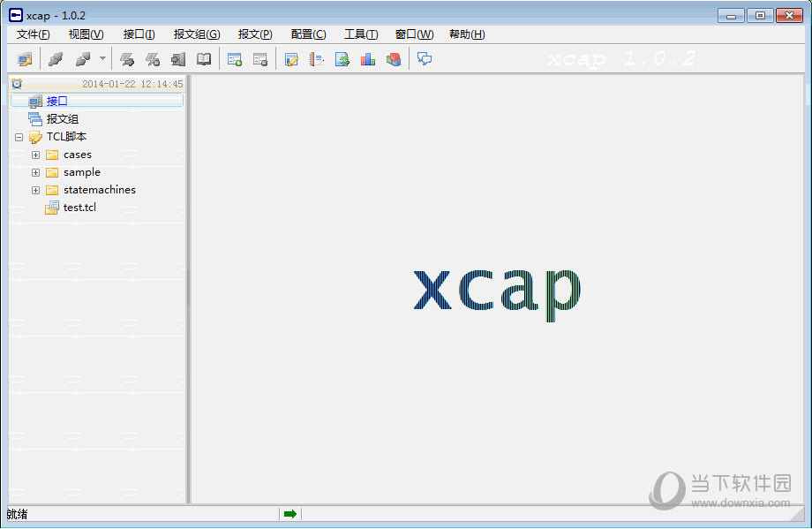Viewport: 812px width, 529px height.
Task: Select the sample folder in the tree
Action: click(x=83, y=172)
